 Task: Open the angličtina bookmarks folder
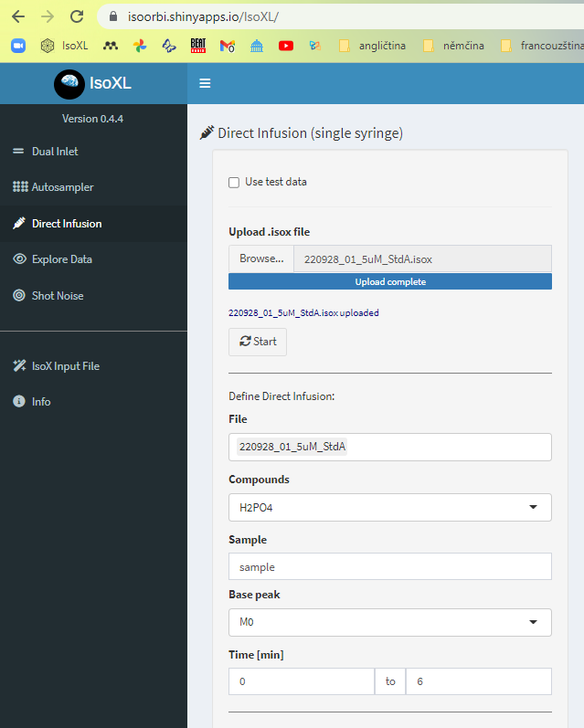point(372,46)
